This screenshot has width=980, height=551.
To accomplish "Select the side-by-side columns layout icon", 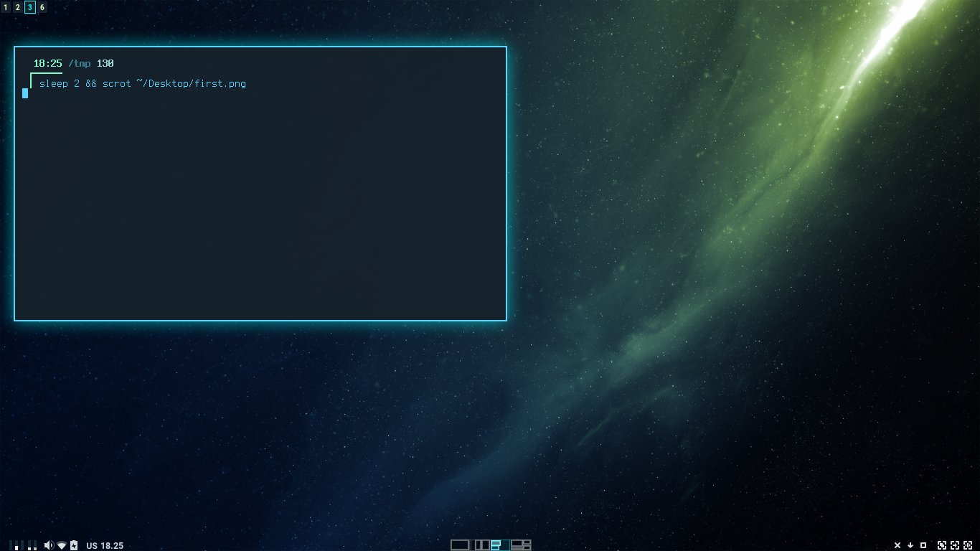I will (x=481, y=545).
